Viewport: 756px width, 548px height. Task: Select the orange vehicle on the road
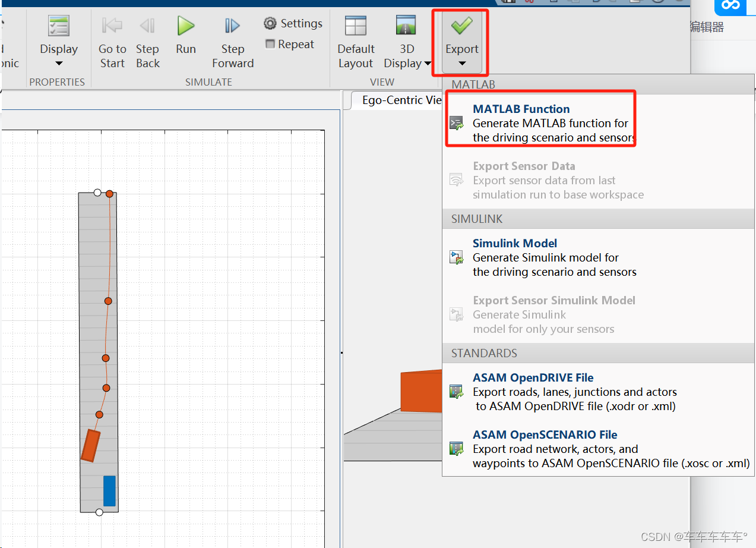tap(91, 445)
